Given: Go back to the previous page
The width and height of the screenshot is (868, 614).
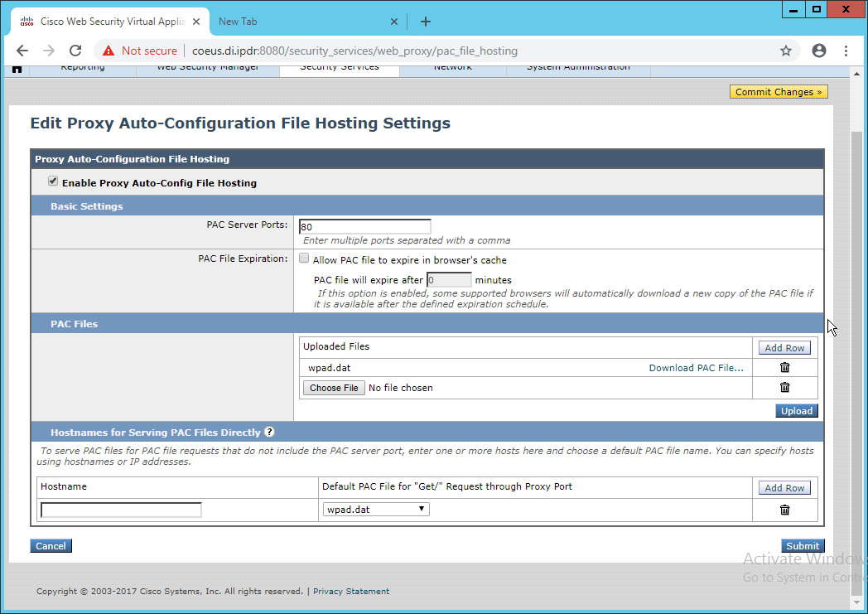Looking at the screenshot, I should [x=22, y=51].
